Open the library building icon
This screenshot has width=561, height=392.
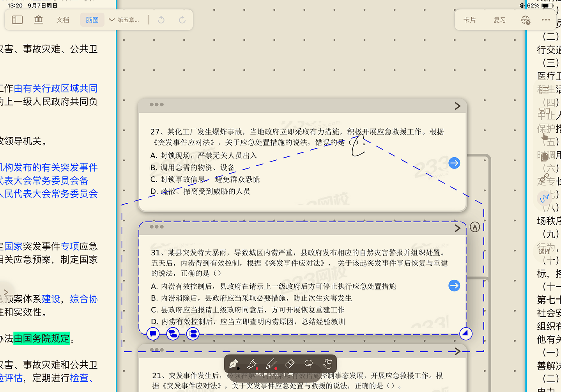39,20
